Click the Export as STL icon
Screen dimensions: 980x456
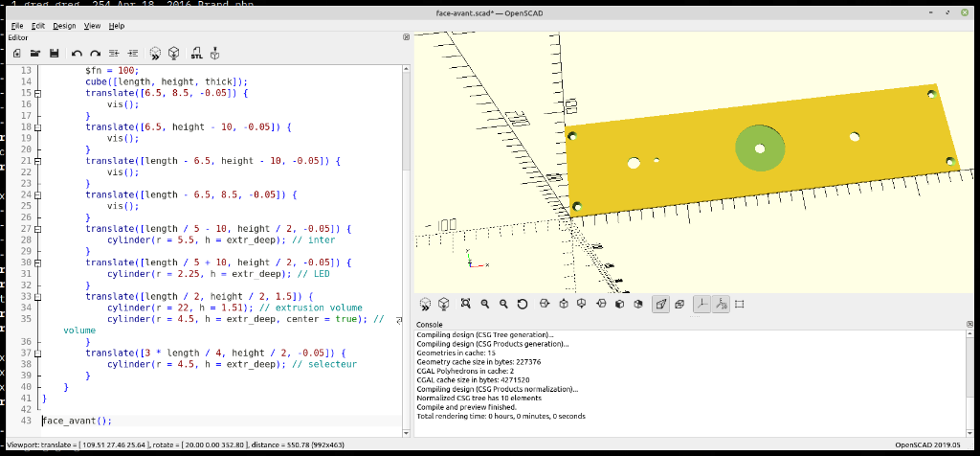tap(195, 53)
